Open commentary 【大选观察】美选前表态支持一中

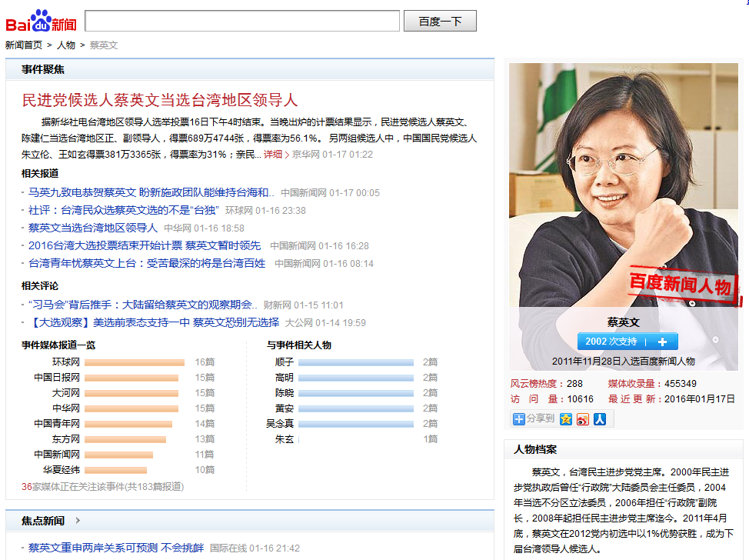[x=154, y=322]
